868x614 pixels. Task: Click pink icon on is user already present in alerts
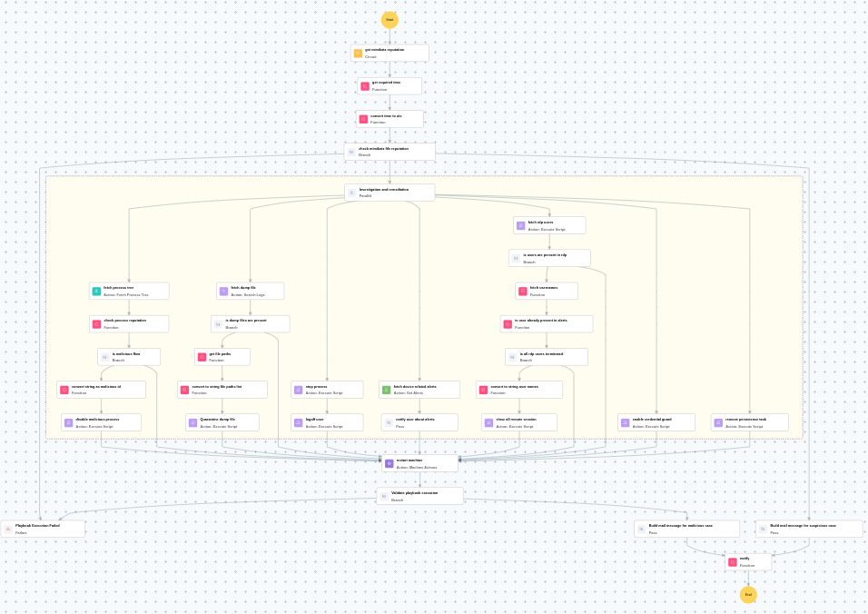pos(508,324)
